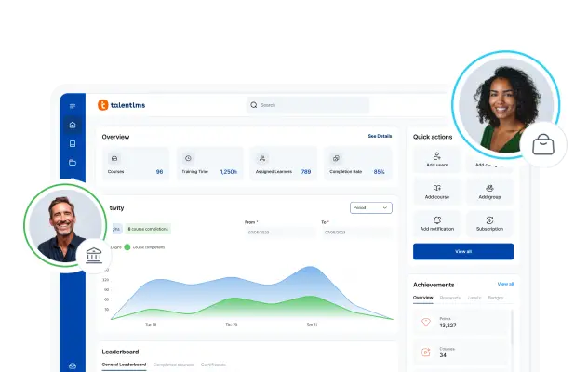Click the Add course quick action

coord(437,192)
